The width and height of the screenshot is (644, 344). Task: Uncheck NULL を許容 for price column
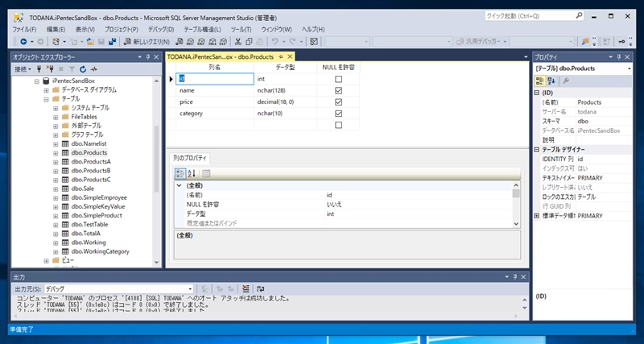[x=338, y=102]
